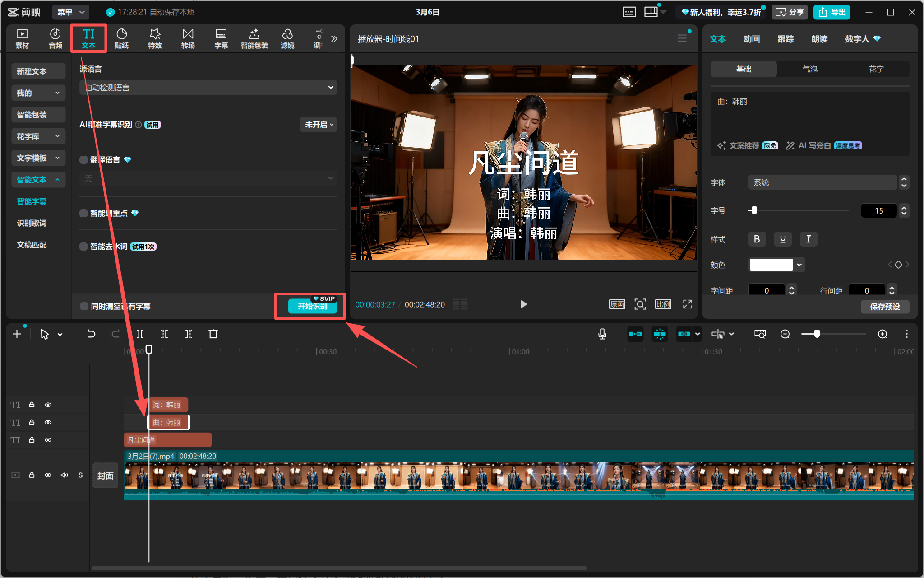This screenshot has width=924, height=578.
Task: Click timeline zoom-out magnifier icon
Action: point(785,334)
